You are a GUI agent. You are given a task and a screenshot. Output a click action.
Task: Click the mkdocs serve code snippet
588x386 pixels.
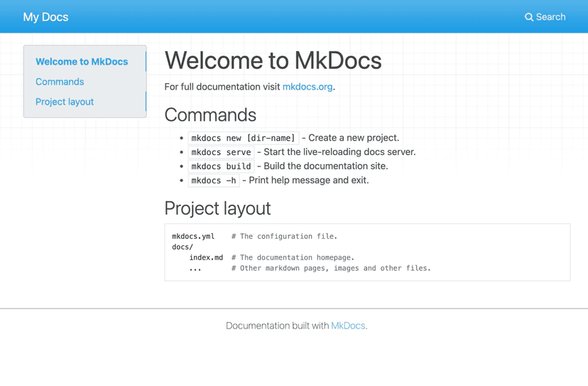tap(221, 152)
